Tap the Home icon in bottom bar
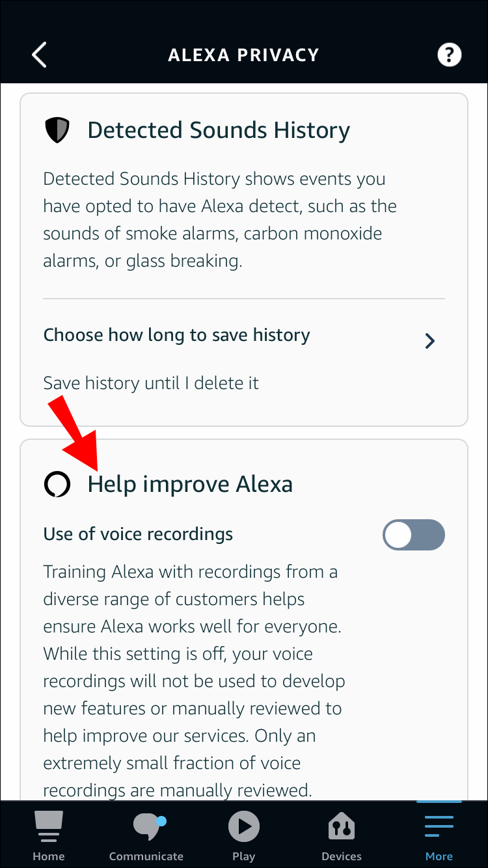 (49, 828)
